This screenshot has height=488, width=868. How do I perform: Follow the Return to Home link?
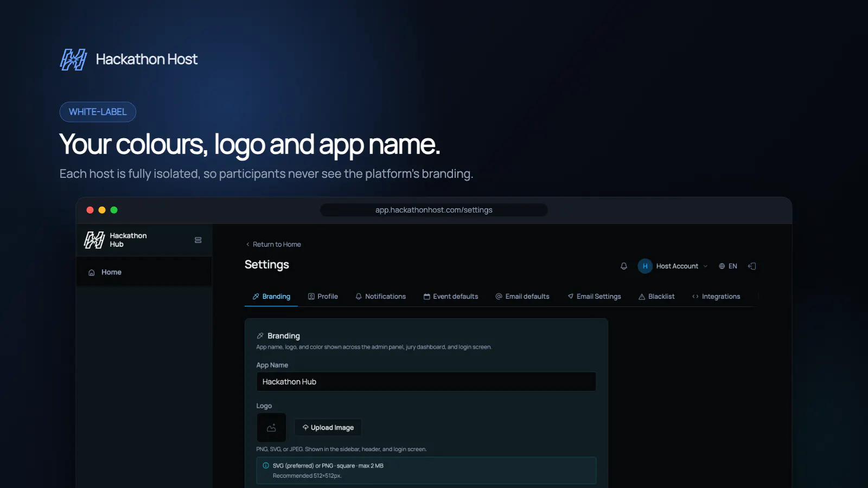pyautogui.click(x=273, y=245)
